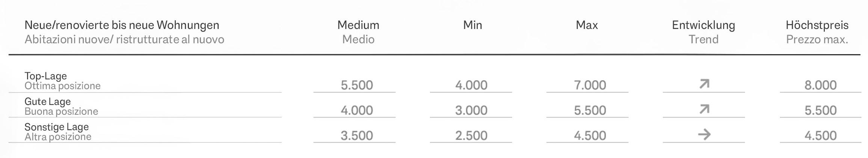
Task: Click the Sonstige Lage medium value 3.500
Action: click(357, 135)
